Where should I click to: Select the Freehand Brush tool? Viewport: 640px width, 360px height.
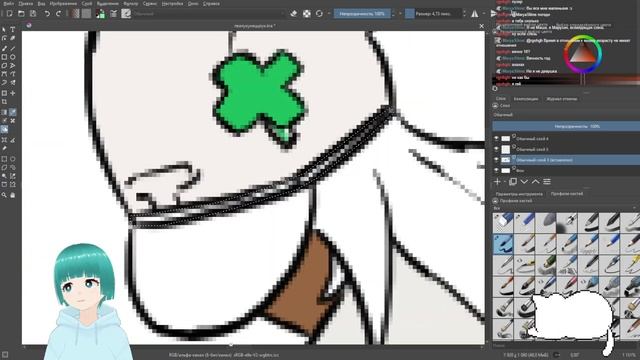(x=4, y=48)
